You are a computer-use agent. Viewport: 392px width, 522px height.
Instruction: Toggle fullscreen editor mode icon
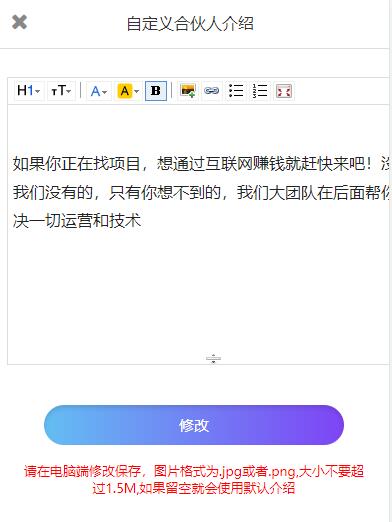(284, 91)
